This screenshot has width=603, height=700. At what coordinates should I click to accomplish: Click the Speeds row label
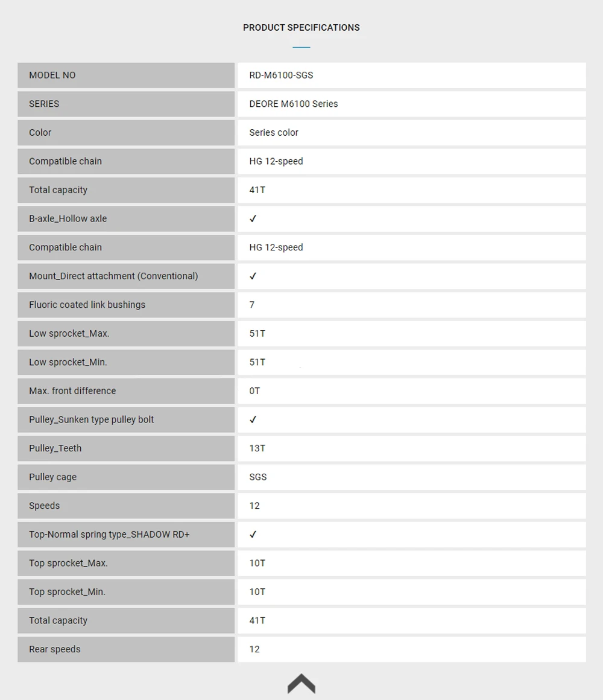(44, 506)
